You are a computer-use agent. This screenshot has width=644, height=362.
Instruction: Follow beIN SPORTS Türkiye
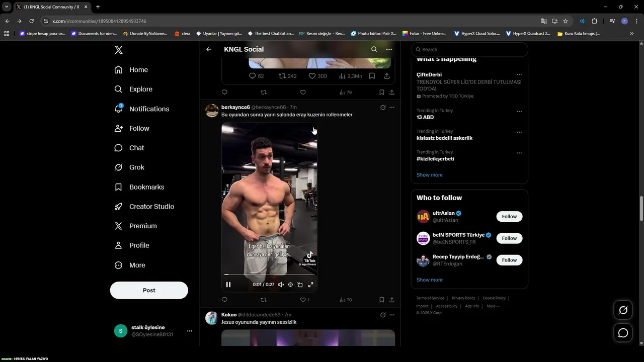(509, 238)
